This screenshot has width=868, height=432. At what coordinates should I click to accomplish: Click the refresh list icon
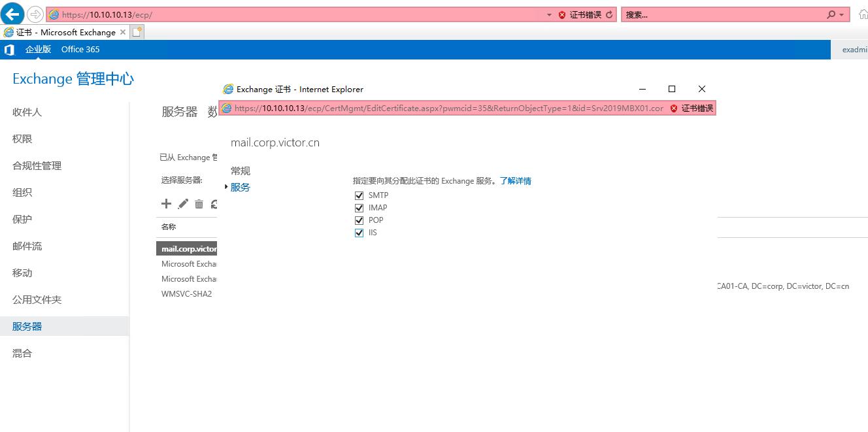(214, 203)
